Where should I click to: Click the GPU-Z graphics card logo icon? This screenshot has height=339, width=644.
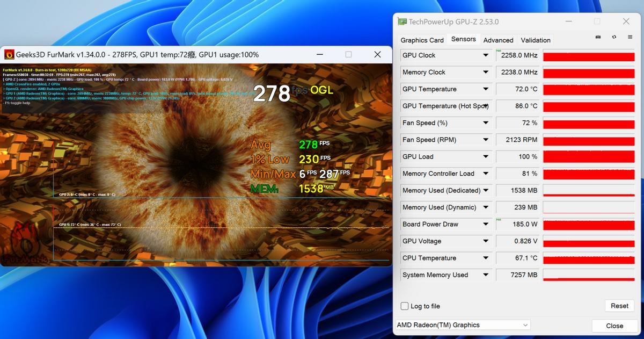coord(401,21)
